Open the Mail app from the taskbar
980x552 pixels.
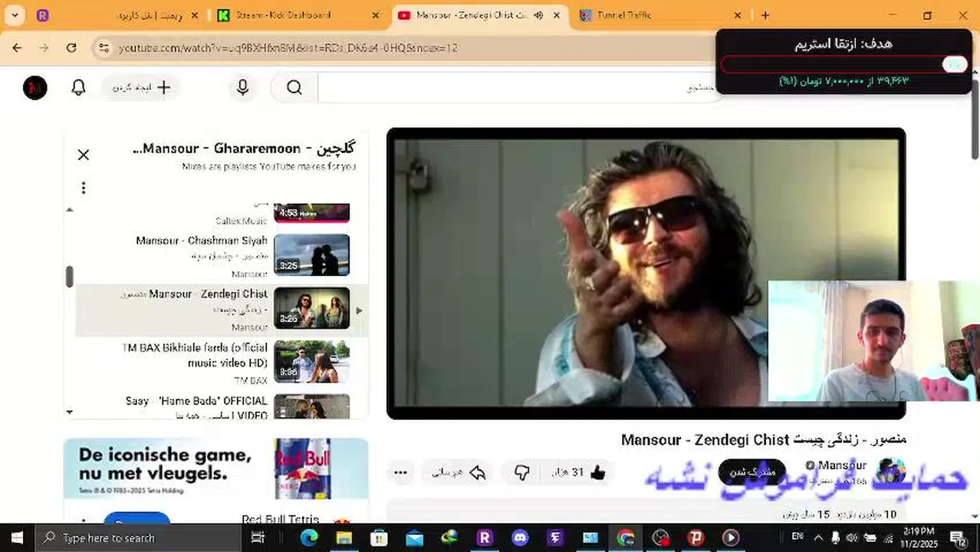[415, 537]
